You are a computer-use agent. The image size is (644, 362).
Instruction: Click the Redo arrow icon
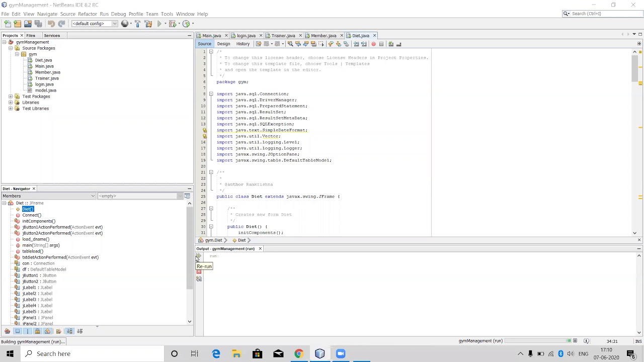click(x=61, y=24)
